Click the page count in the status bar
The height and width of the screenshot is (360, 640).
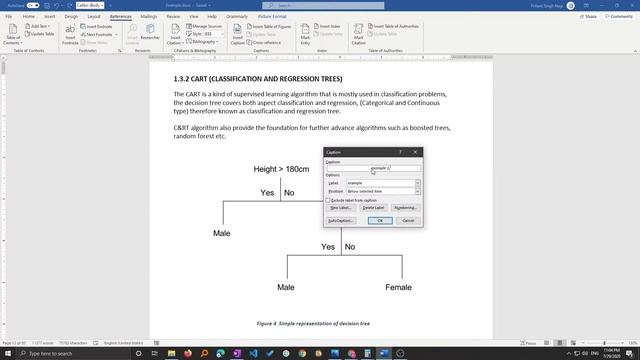click(14, 343)
